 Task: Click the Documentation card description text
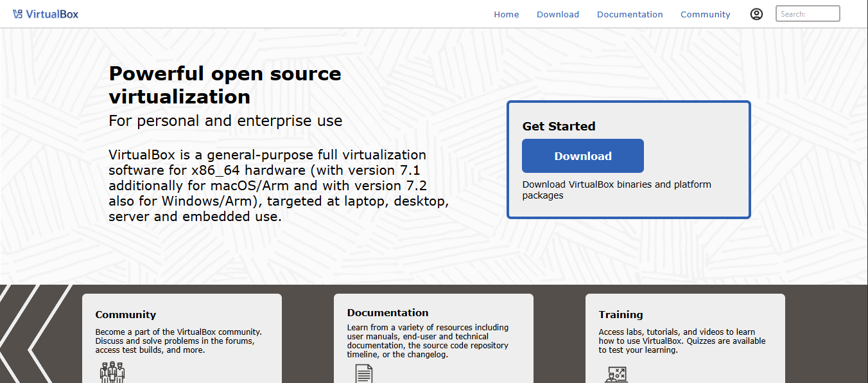pos(428,341)
